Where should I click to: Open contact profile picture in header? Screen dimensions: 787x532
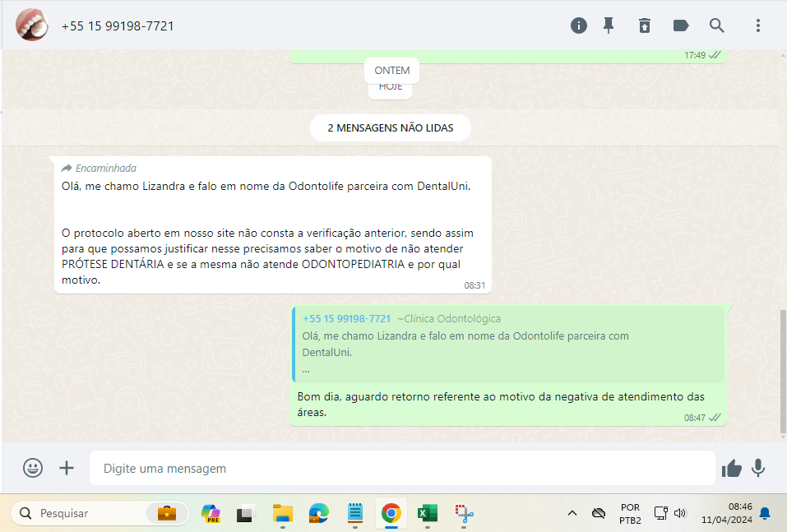pyautogui.click(x=32, y=25)
